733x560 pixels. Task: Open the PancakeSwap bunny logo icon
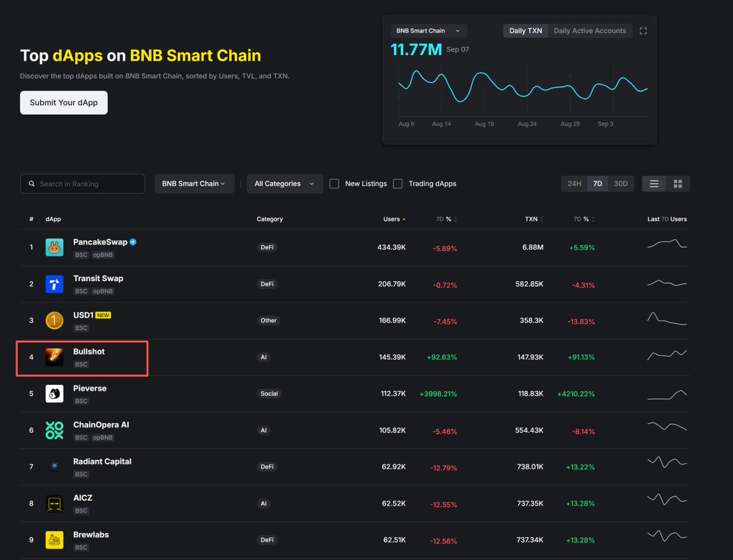click(x=54, y=247)
